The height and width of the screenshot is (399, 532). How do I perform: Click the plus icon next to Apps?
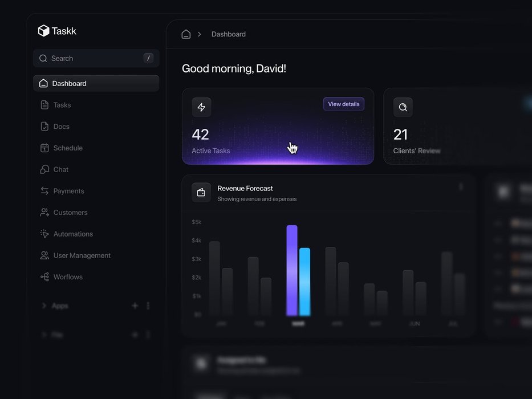135,306
